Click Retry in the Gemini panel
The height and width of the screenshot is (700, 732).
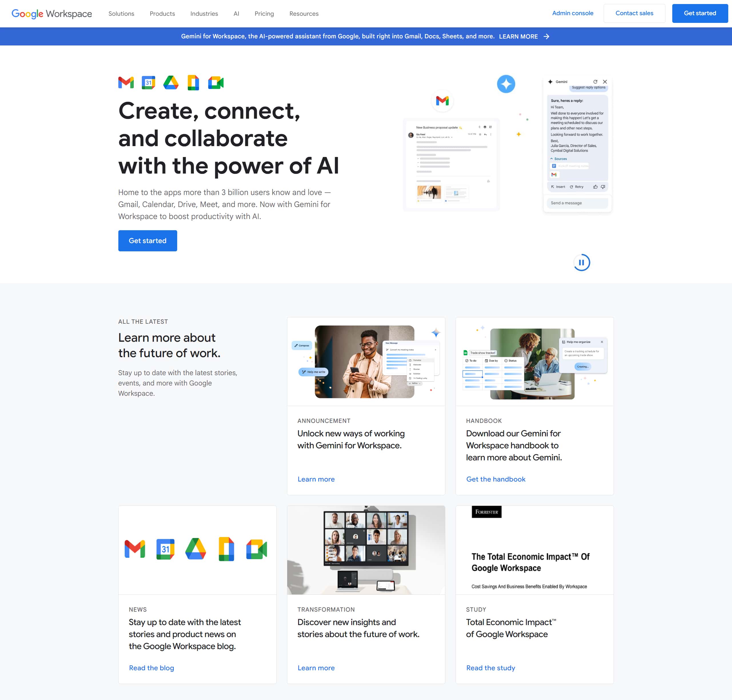(x=577, y=186)
